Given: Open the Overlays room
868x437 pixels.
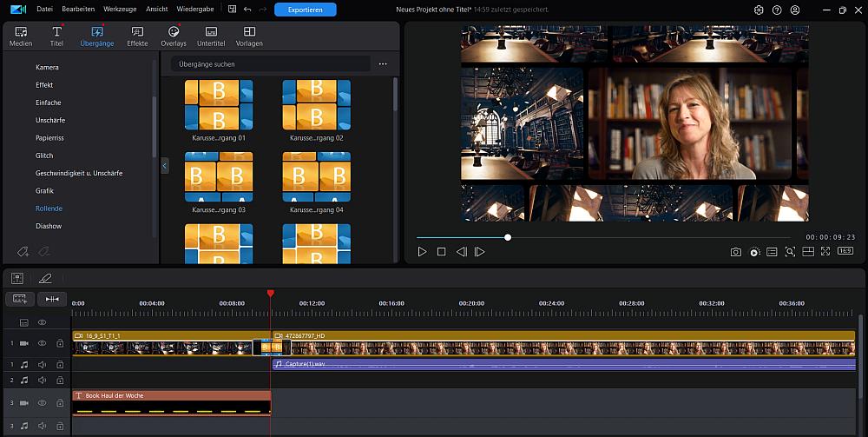Looking at the screenshot, I should pyautogui.click(x=173, y=36).
